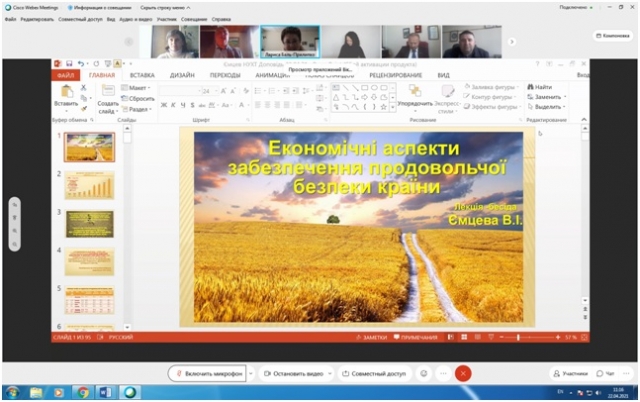
Task: Click the Включить микрофон unmute button
Action: pyautogui.click(x=207, y=373)
